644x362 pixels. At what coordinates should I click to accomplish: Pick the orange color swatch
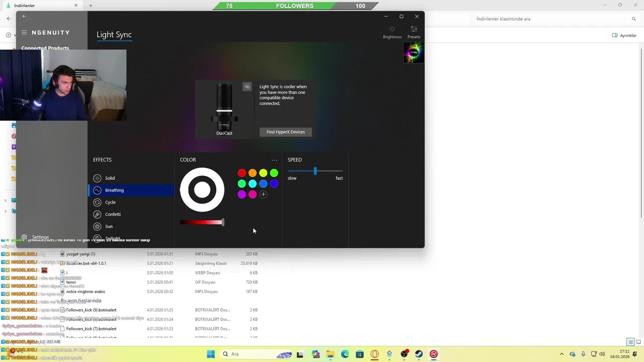253,173
